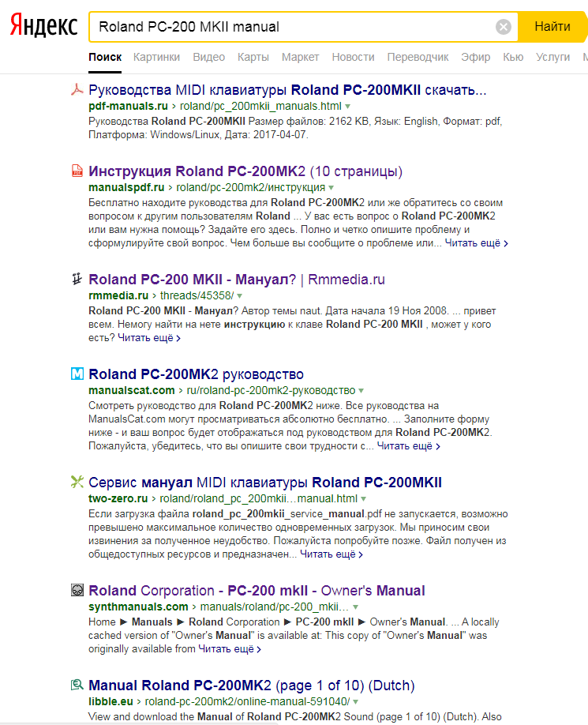Click path 'ru/roland-pc-200mk2-руководство'
Viewport: 588px width, 725px height.
pos(272,390)
